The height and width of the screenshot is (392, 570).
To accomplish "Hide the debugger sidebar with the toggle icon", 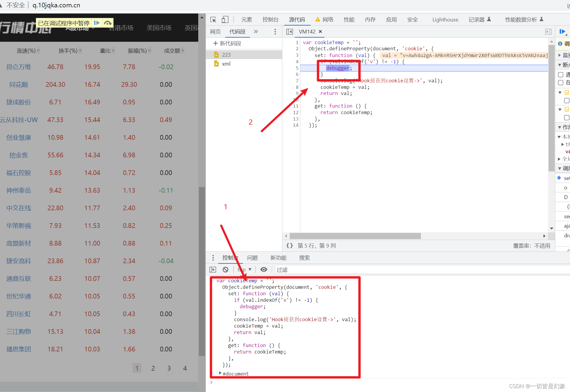I will point(548,31).
